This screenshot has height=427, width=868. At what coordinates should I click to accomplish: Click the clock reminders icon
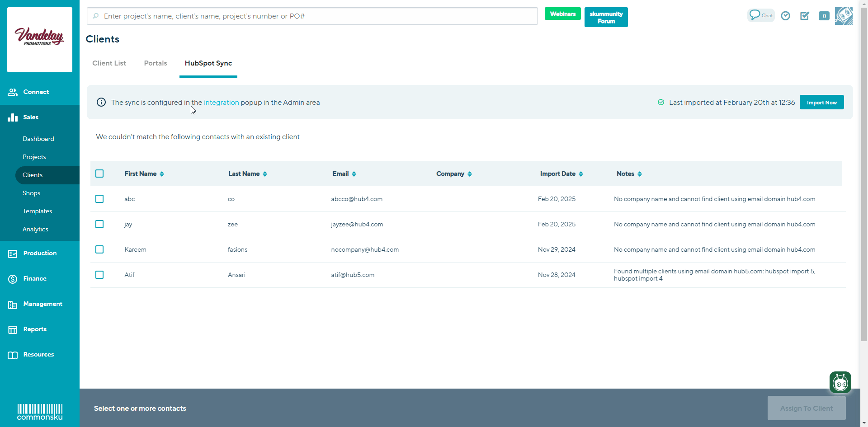coord(785,16)
